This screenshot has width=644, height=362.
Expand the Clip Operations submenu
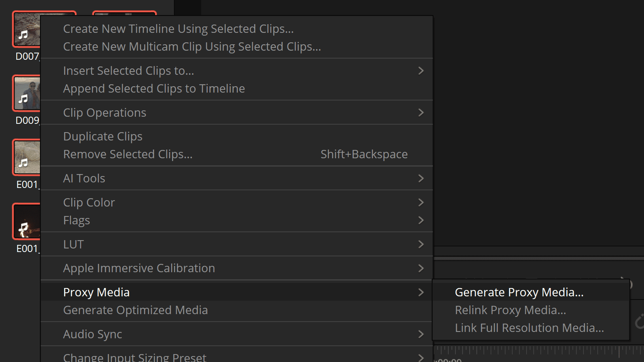click(x=104, y=112)
